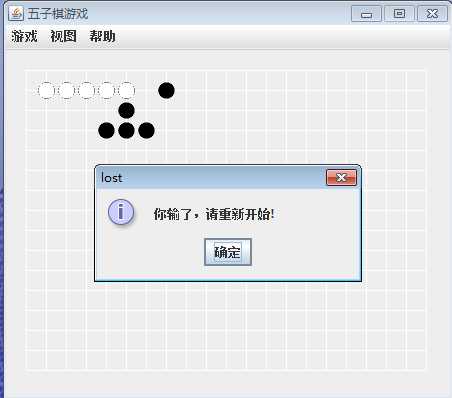
Task: Click the 五子棋游戏 window title text
Action: [x=58, y=14]
